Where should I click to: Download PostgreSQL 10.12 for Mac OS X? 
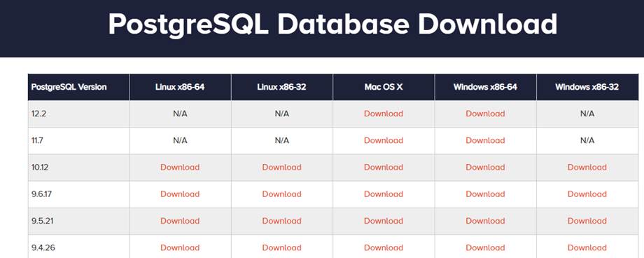point(384,167)
